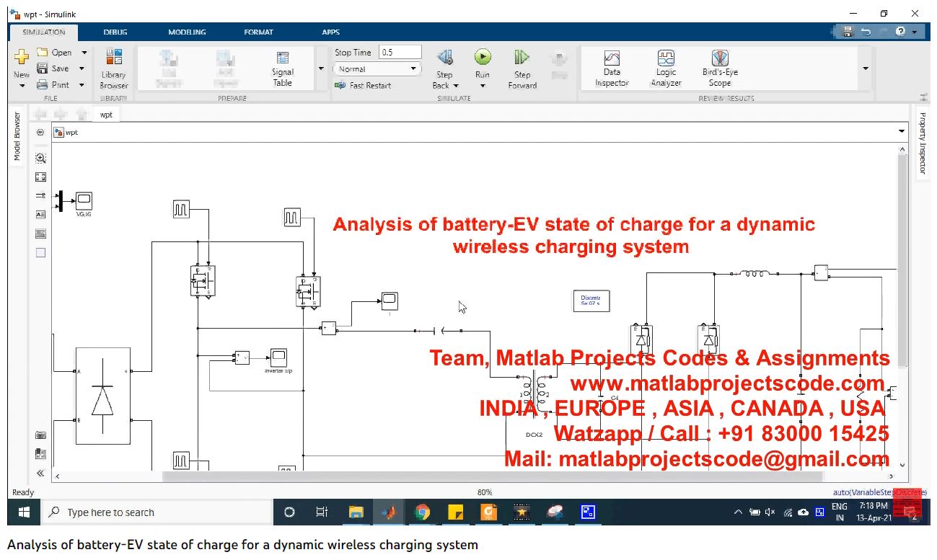Image resolution: width=937 pixels, height=560 pixels.
Task: Click the Print icon
Action: (x=42, y=85)
